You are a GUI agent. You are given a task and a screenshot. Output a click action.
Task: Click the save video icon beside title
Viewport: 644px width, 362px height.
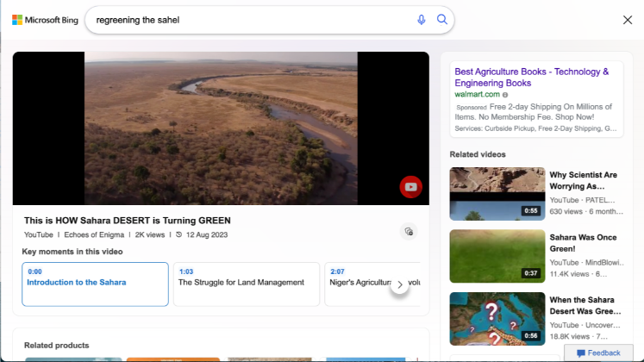tap(409, 231)
